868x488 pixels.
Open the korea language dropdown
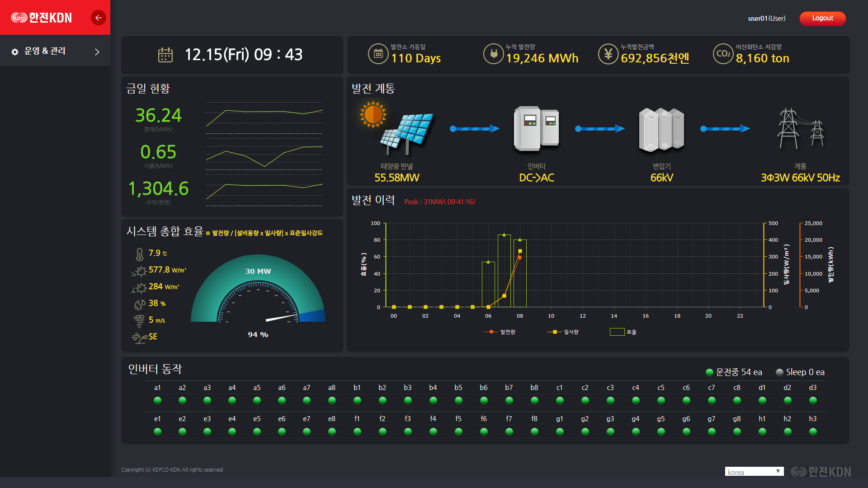[754, 472]
